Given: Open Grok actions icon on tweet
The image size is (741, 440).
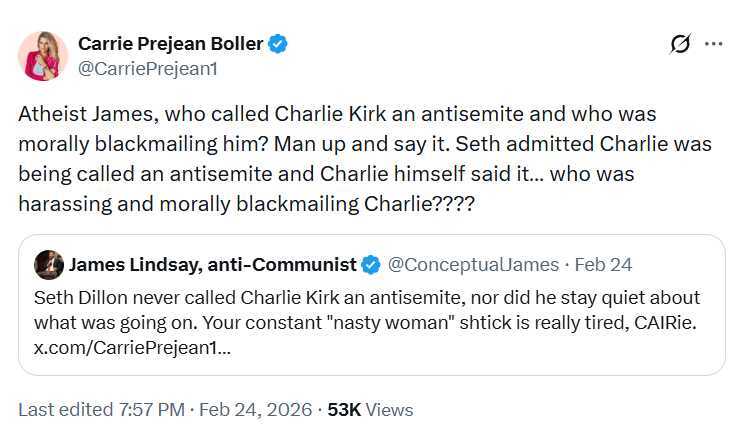Looking at the screenshot, I should tap(680, 44).
